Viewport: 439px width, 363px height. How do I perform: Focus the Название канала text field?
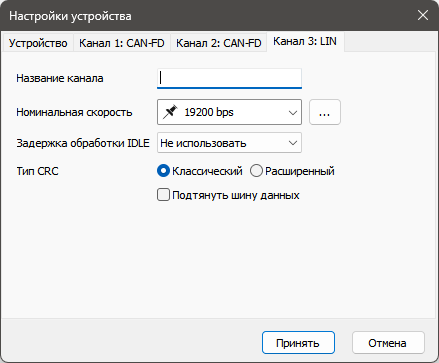click(x=229, y=78)
